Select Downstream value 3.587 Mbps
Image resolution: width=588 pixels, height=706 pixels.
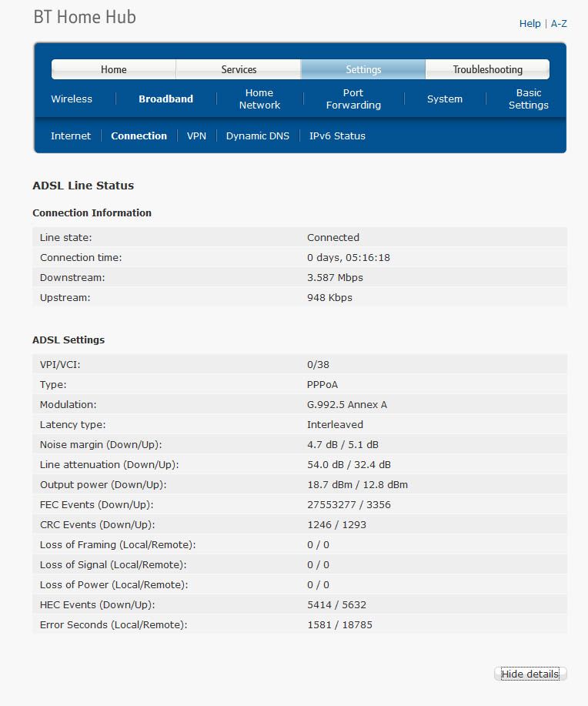coord(335,277)
